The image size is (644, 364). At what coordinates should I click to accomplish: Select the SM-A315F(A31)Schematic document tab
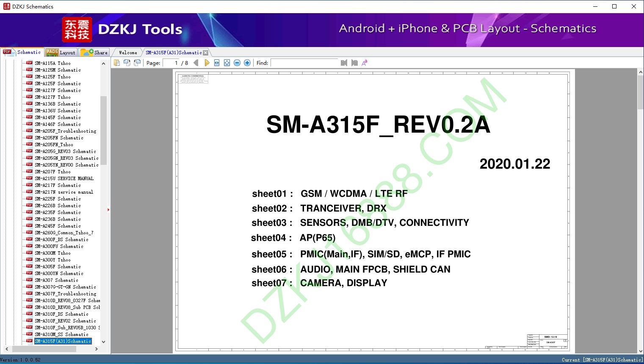point(174,53)
